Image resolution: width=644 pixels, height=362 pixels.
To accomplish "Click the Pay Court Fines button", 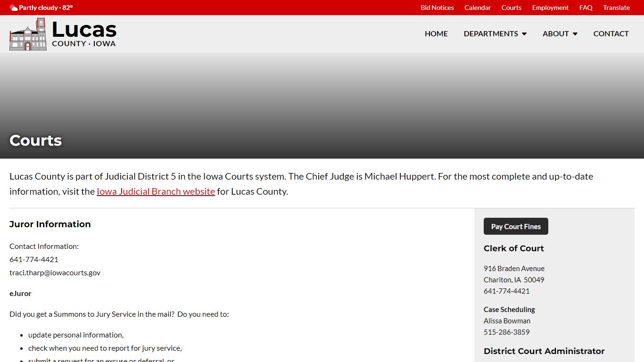I will (516, 226).
